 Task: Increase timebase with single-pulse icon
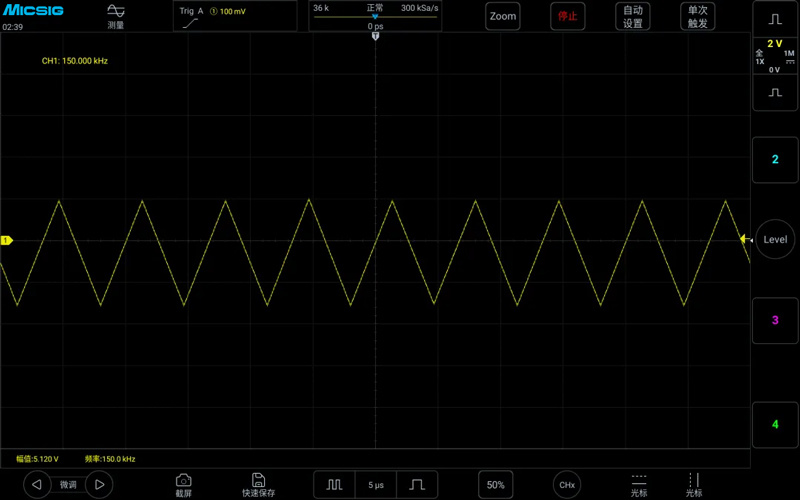pos(417,485)
